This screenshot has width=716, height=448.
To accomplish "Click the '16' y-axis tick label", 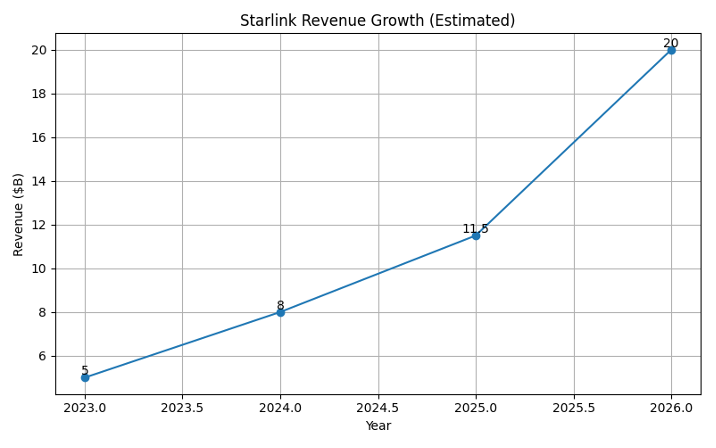I will [40, 138].
